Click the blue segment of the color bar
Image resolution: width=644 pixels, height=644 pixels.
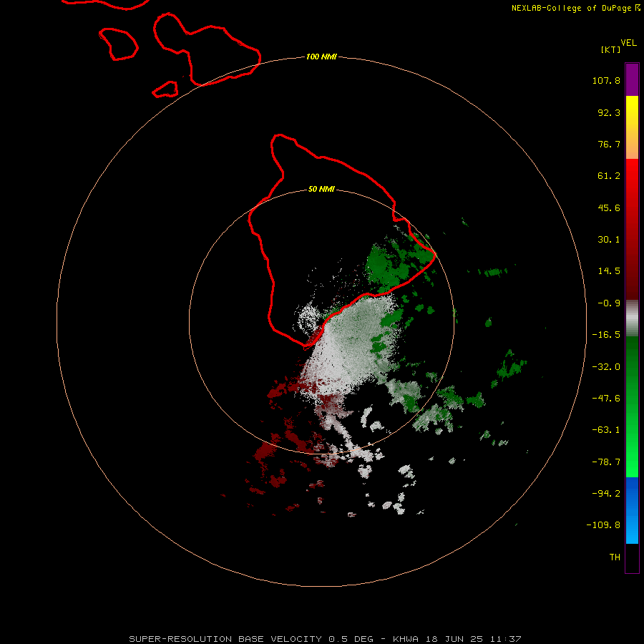click(x=632, y=510)
